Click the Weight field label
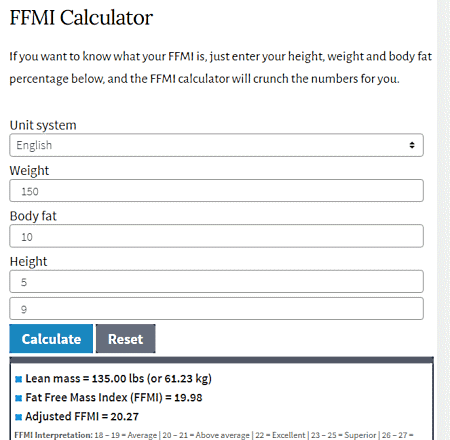450x440 pixels. (29, 171)
